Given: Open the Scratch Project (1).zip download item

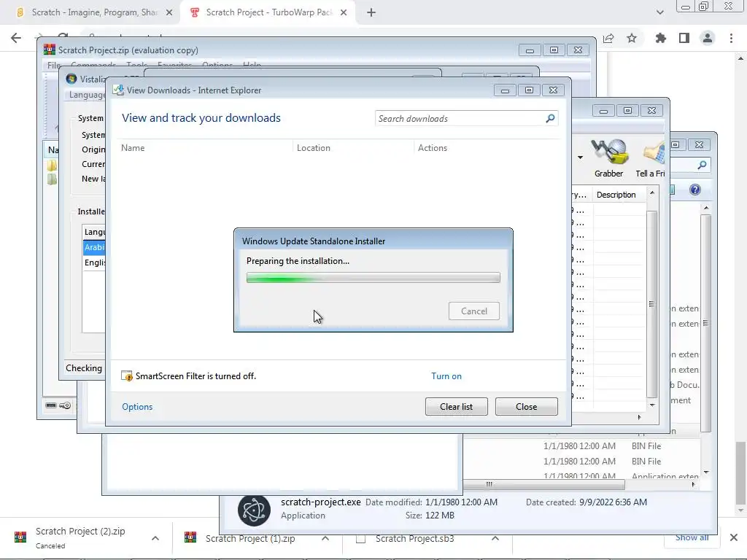Looking at the screenshot, I should 250,539.
